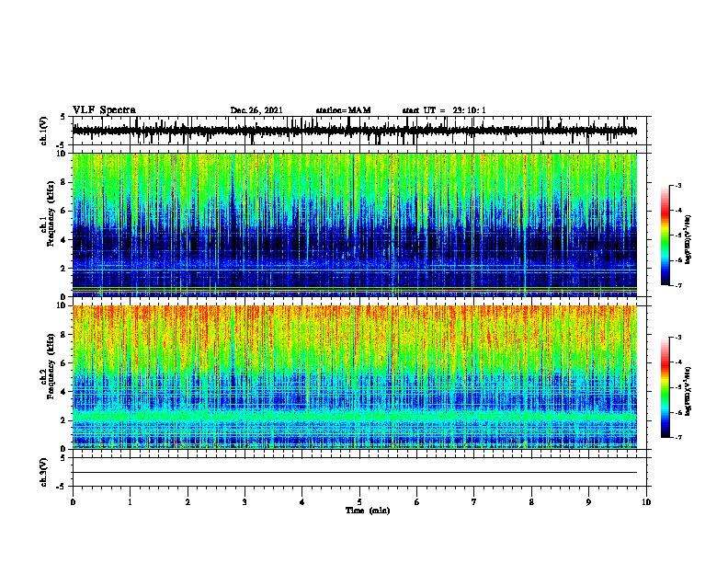Click the "-5" tick on ch.1(V) axis
Screen dimensions: 728x563
62,145
